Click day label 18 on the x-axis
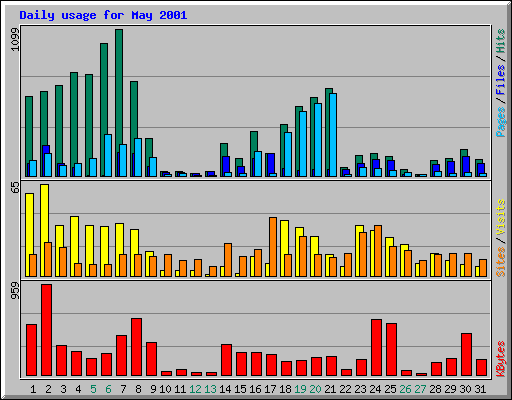This screenshot has height=400, width=512. coord(285,389)
